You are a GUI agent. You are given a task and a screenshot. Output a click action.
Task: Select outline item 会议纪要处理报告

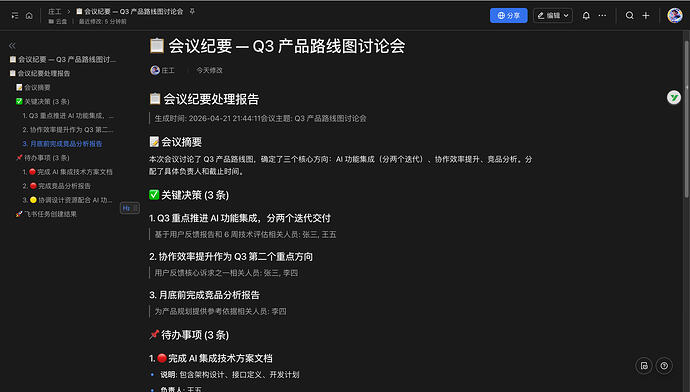[x=40, y=73]
